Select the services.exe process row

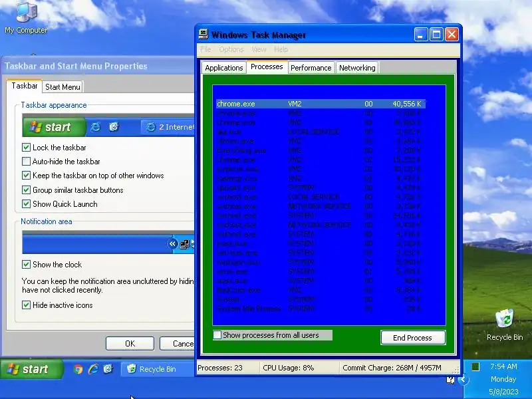click(321, 253)
